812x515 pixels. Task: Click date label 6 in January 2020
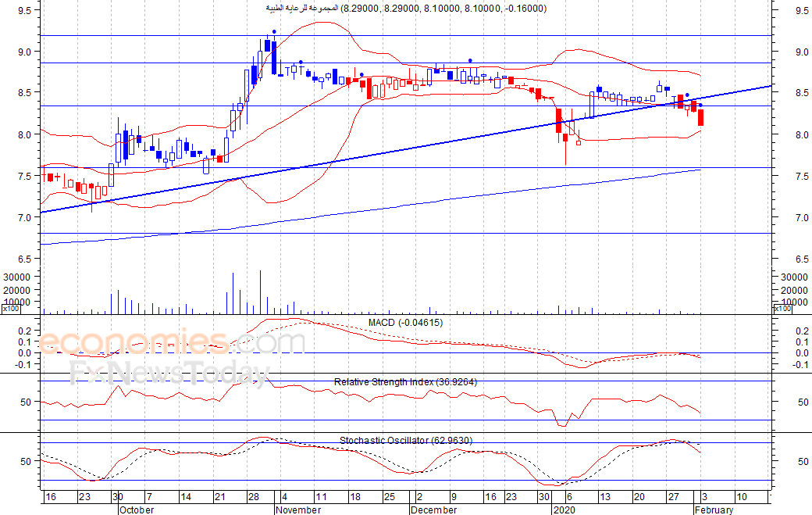click(x=569, y=497)
